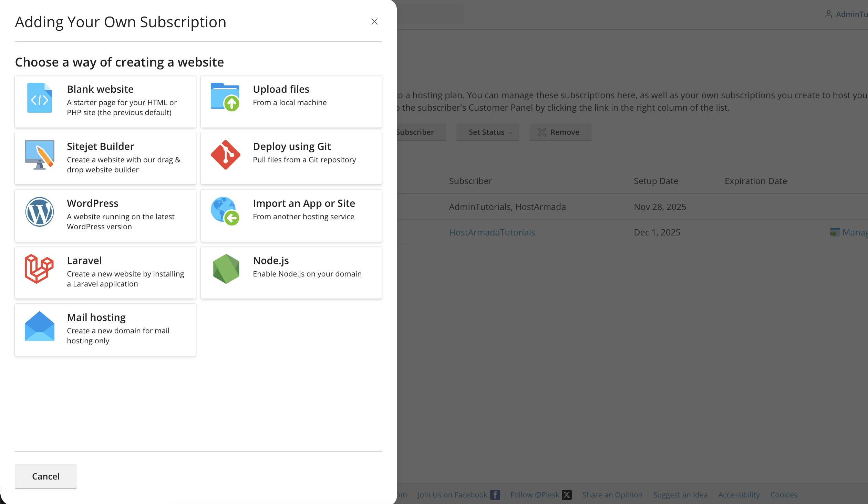
Task: Open the Cookies footer link
Action: point(784,495)
